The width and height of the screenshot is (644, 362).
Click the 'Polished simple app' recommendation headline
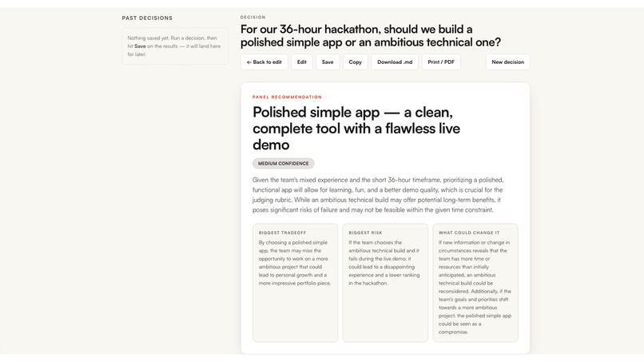[356, 128]
